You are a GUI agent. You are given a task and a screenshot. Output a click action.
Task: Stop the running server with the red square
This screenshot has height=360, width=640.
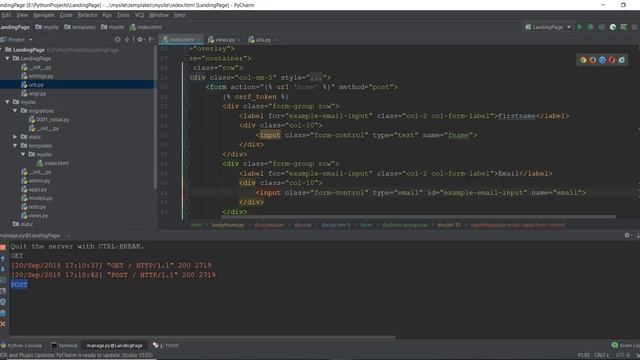[x=3, y=247]
